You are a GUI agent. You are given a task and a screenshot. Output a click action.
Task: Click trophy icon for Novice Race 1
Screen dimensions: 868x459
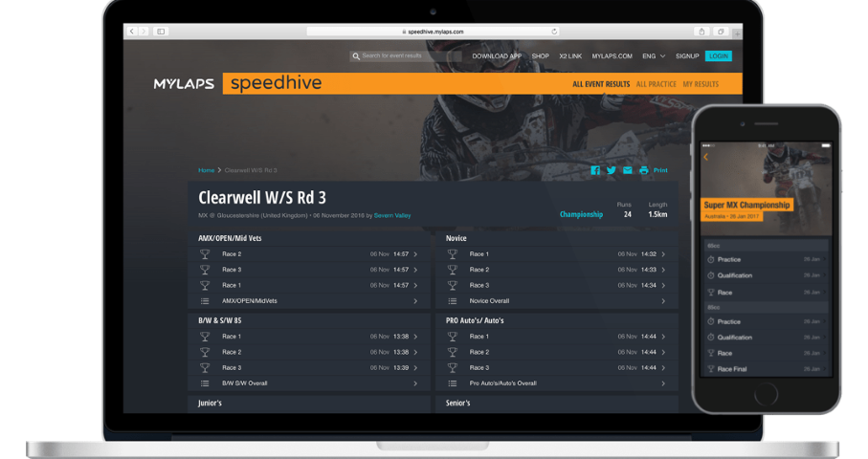(452, 254)
